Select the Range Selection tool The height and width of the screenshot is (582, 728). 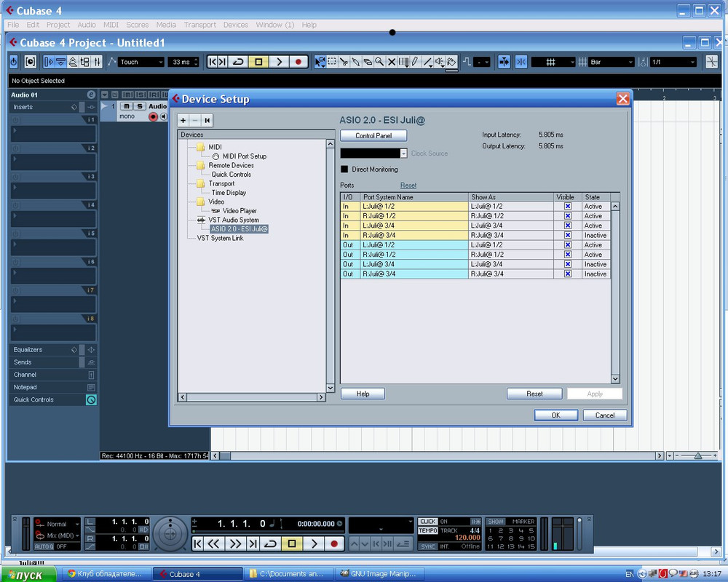point(332,62)
